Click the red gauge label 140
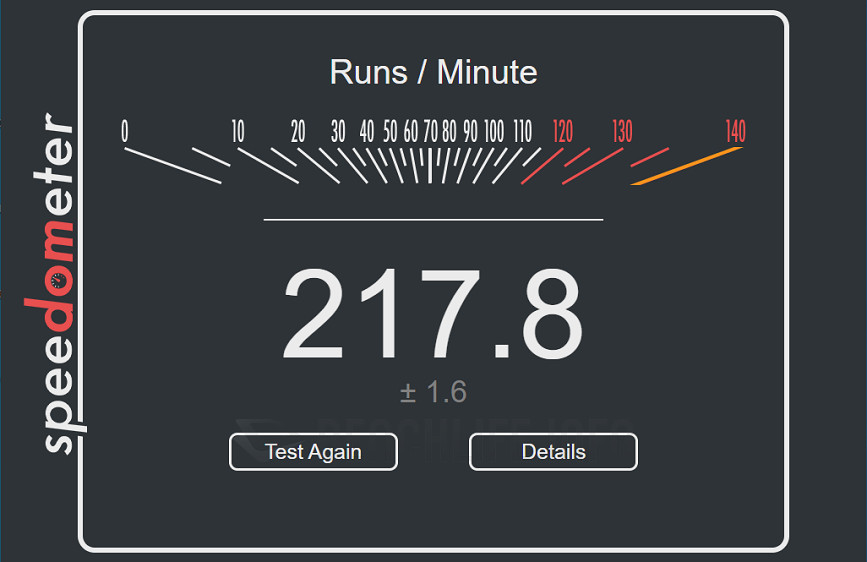Screen dimensions: 867x562 (735, 132)
